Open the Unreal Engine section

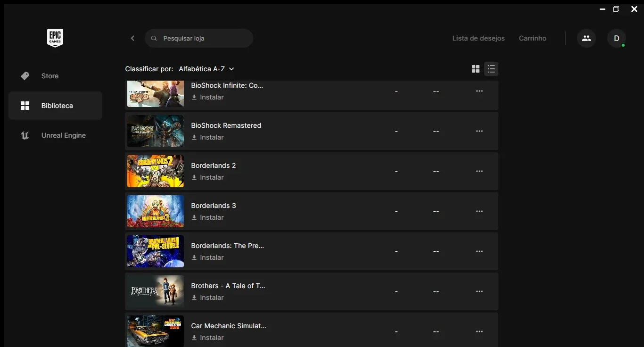(55, 135)
